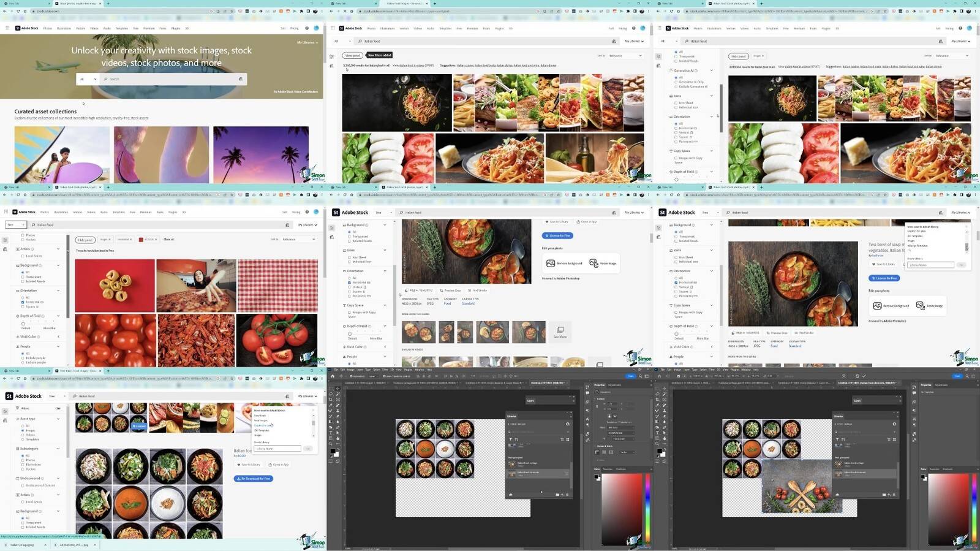Open Help question mark on Adobe Stock homepage

coord(307,28)
